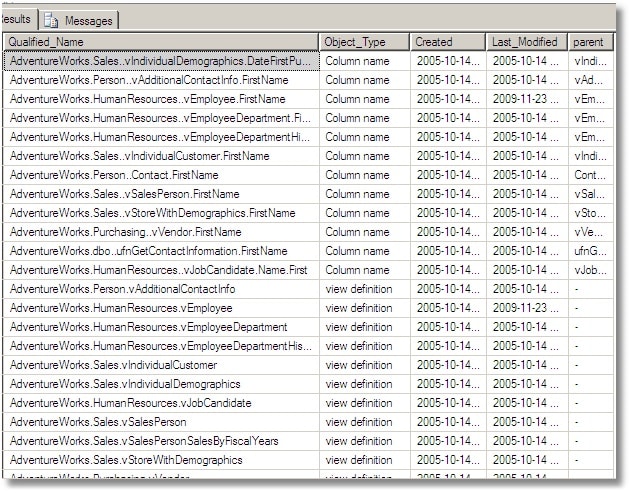Click Created date in vJobCandidate view row
The height and width of the screenshot is (493, 630).
pyautogui.click(x=448, y=403)
